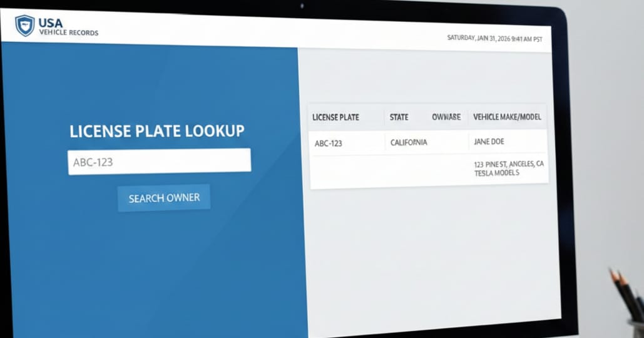Screen dimensions: 644x338
Task: Click the 123 Pine St address line
Action: tap(509, 164)
